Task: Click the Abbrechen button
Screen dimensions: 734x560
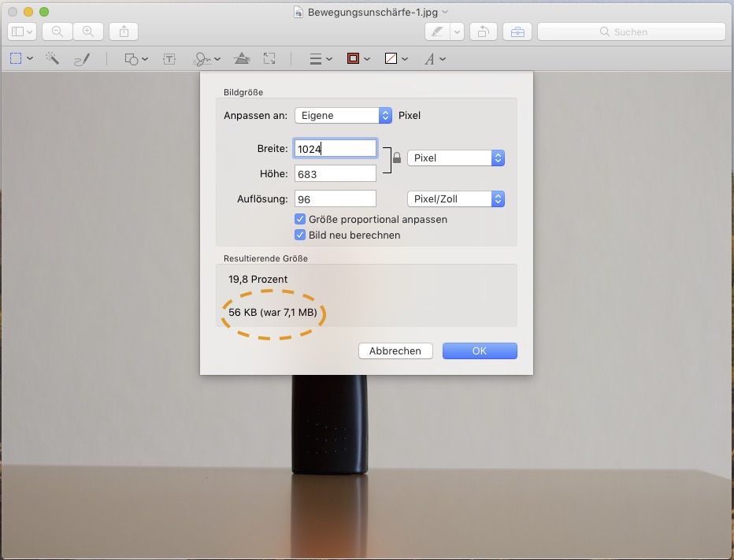Action: [395, 350]
